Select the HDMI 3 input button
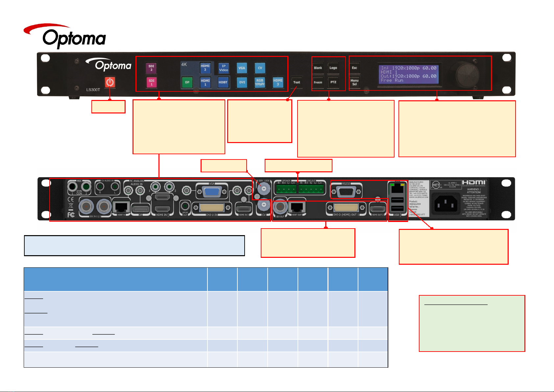 pos(278,82)
